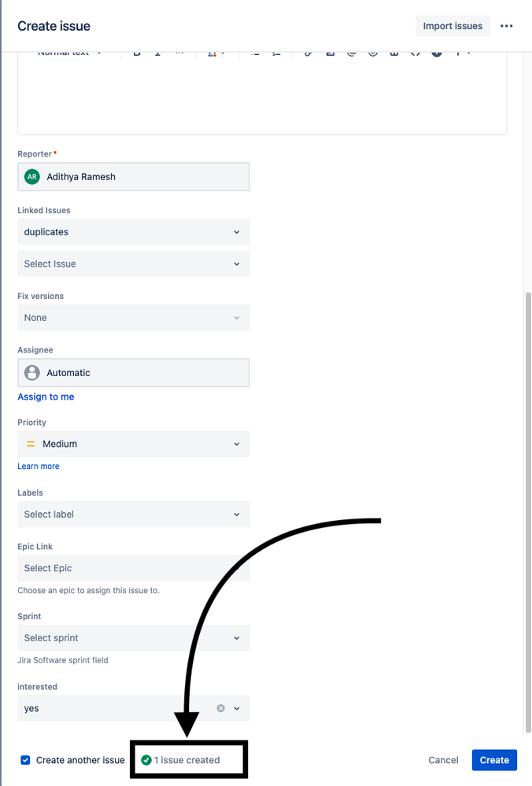
Task: Insert a link using the editor toolbar
Action: coord(308,53)
